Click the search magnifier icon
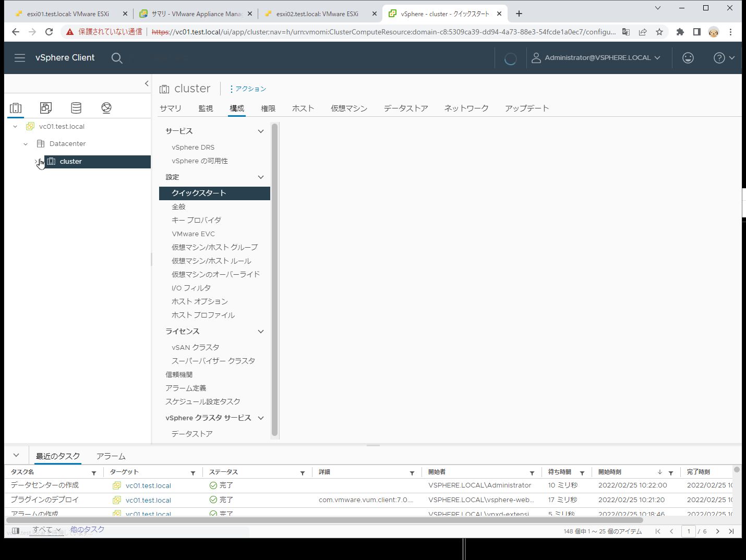 pyautogui.click(x=117, y=58)
